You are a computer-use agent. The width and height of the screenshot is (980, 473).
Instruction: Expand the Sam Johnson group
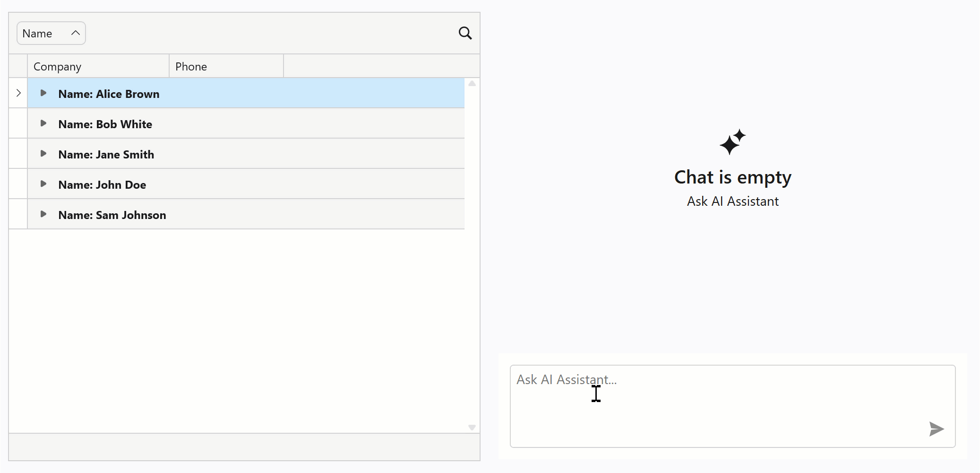click(43, 214)
